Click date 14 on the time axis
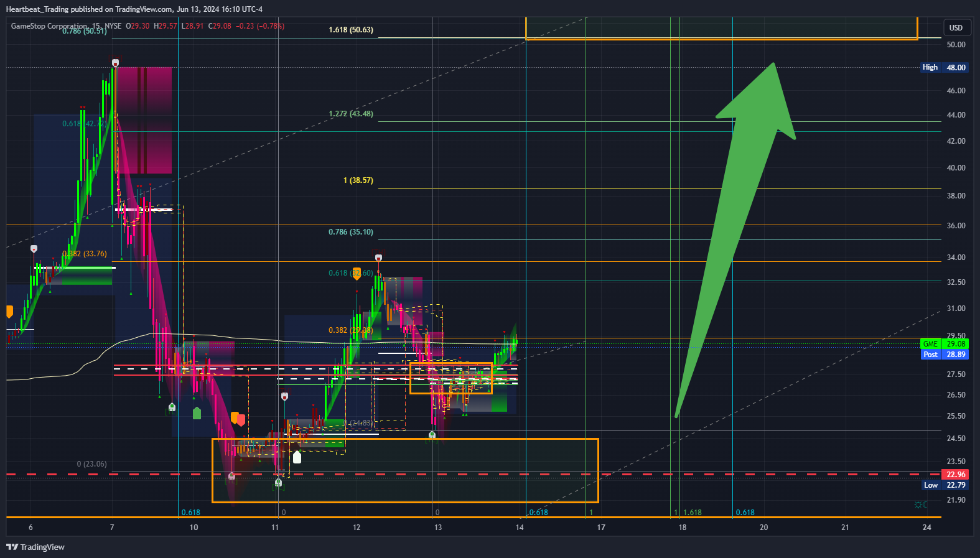The width and height of the screenshot is (980, 558). [520, 527]
